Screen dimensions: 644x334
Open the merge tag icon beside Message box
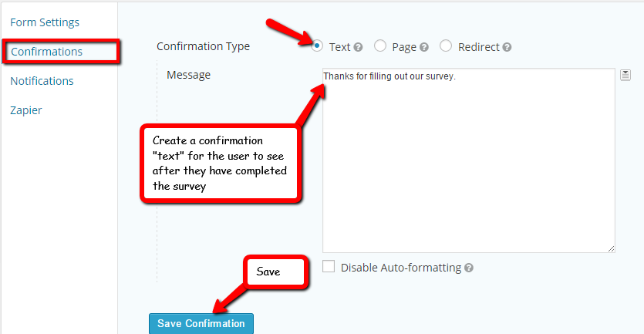[625, 75]
